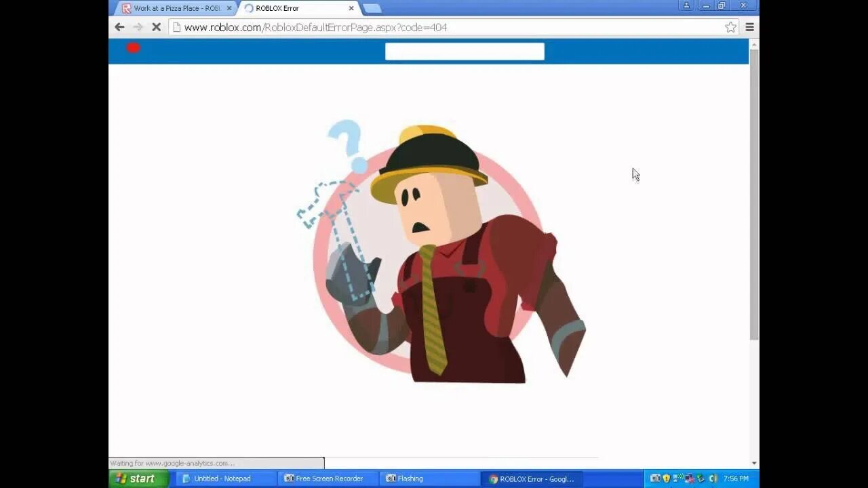Click the page icon beside the URL
The height and width of the screenshot is (488, 868).
pos(176,27)
